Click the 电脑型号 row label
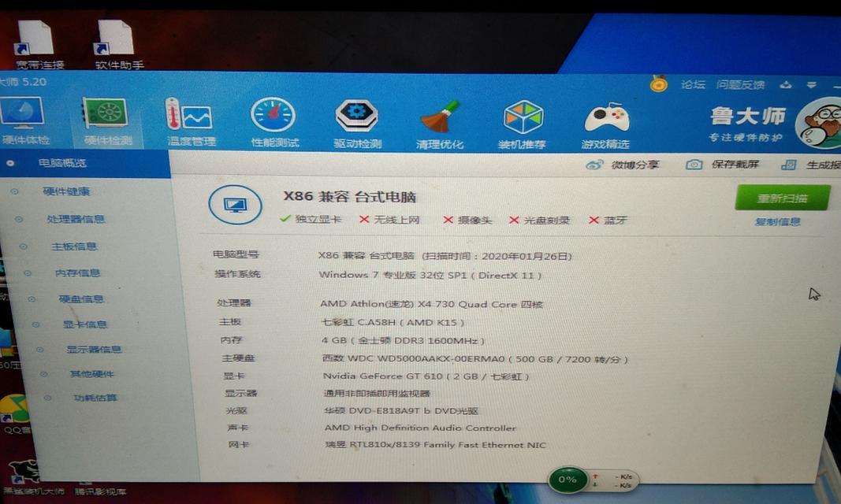The image size is (841, 504). click(236, 254)
